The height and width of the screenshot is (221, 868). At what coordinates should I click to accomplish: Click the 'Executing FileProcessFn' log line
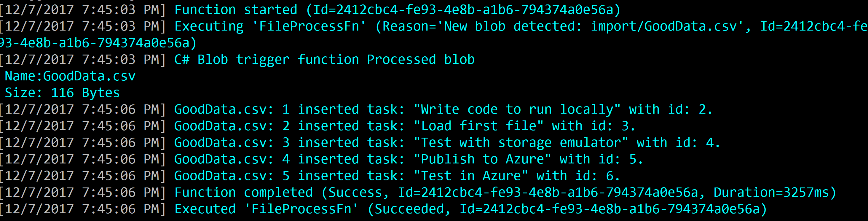pos(434,26)
